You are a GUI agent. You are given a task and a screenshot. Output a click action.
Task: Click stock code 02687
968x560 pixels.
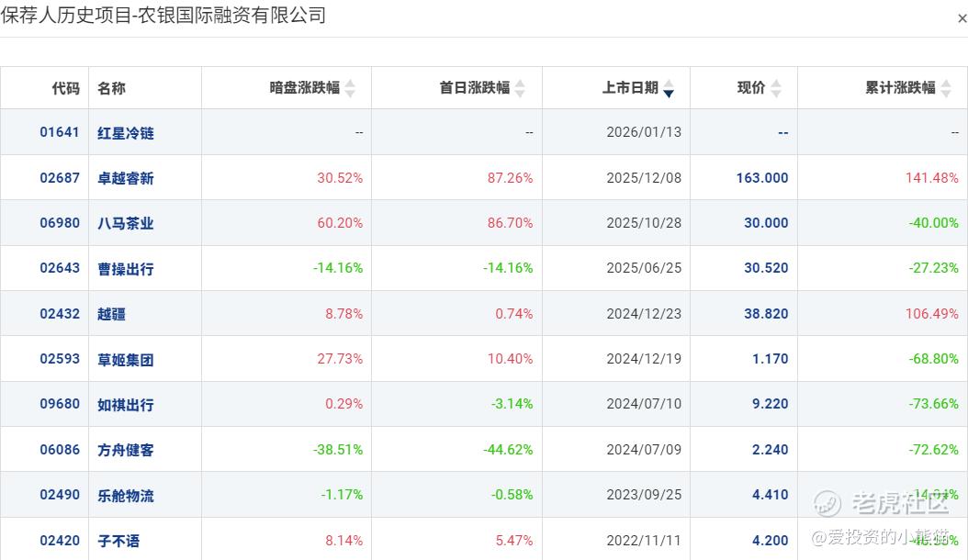tap(60, 178)
